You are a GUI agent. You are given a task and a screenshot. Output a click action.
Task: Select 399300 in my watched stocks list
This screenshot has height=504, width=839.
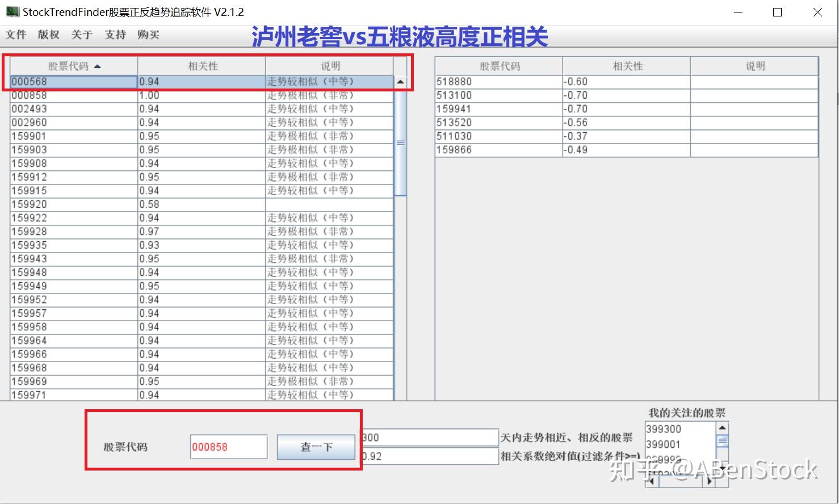pyautogui.click(x=680, y=429)
